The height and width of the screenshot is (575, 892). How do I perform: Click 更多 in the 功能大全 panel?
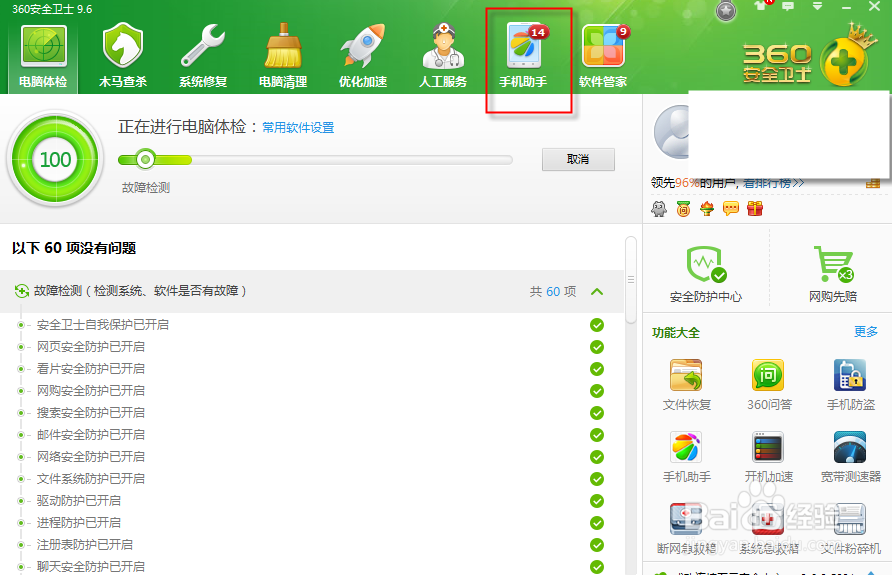point(865,332)
